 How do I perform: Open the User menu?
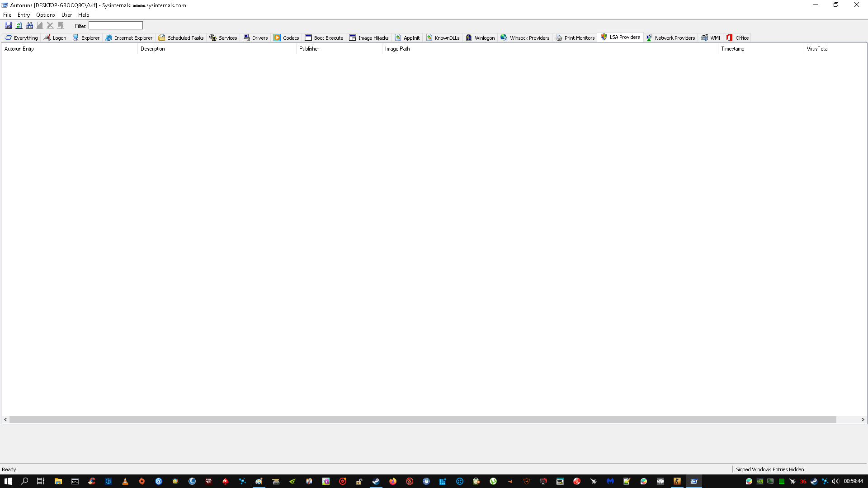[66, 15]
